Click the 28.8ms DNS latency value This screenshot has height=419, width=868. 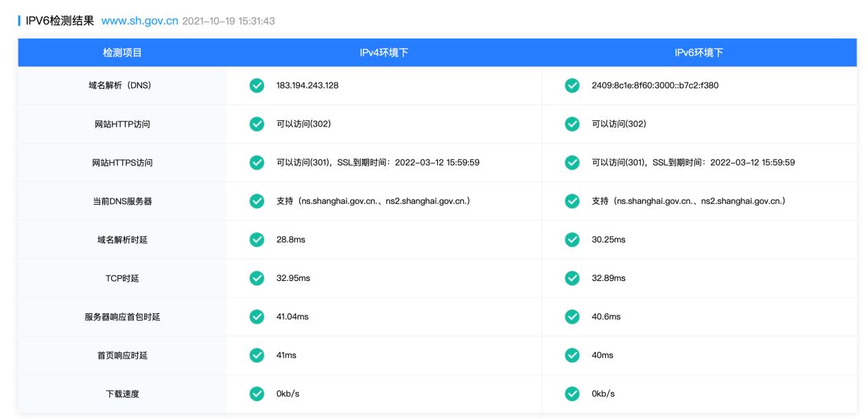291,240
